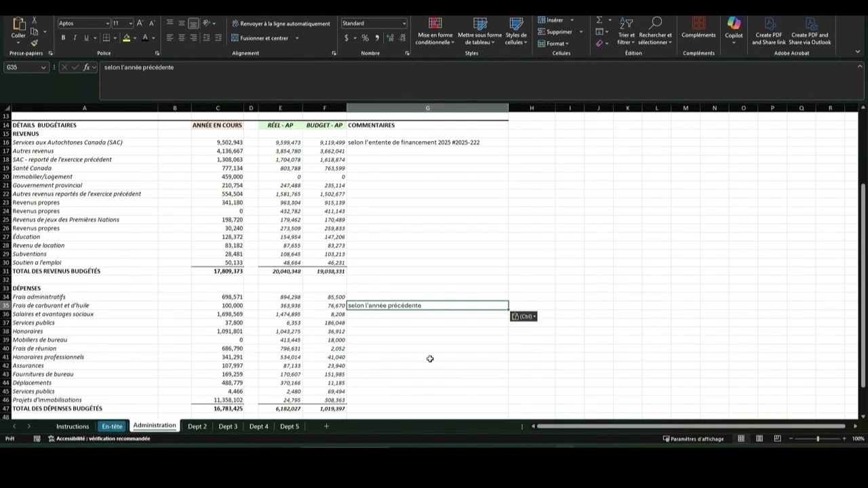Viewport: 868px width, 488px height.
Task: Open the font size 11 dropdown
Action: point(131,24)
